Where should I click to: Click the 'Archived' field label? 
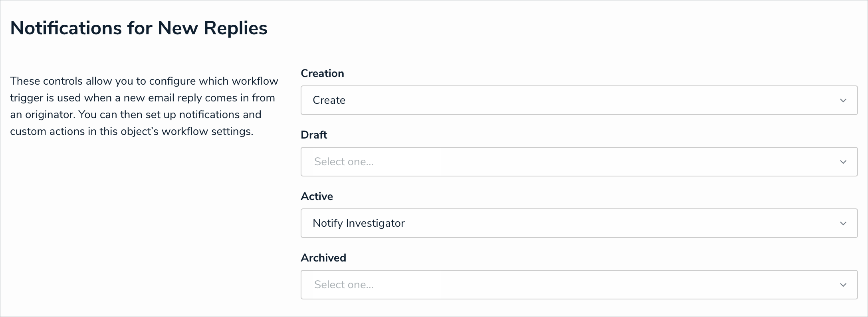tap(323, 258)
